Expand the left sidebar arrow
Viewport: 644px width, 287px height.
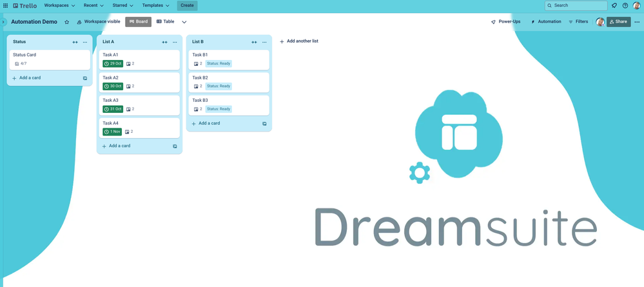pos(3,22)
